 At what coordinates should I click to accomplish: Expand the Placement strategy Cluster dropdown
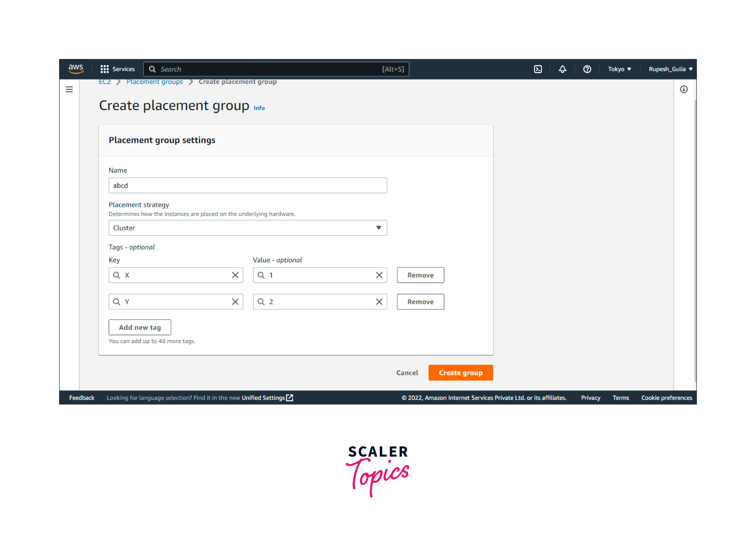pos(247,228)
